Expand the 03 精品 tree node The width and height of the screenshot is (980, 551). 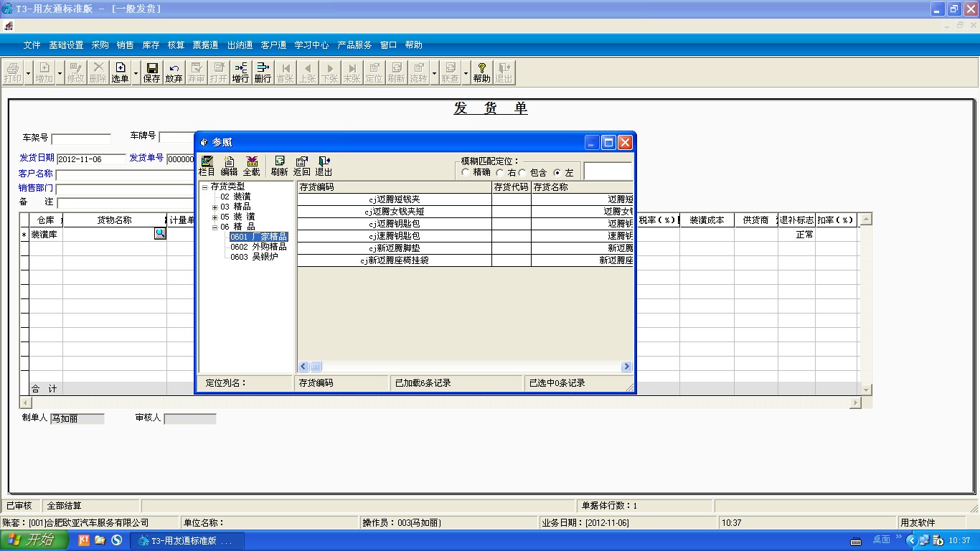[x=215, y=207]
